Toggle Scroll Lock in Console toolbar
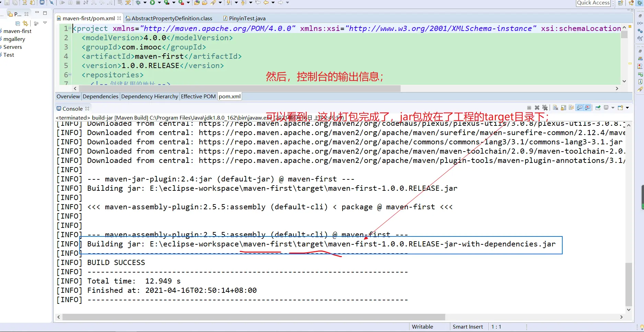Image resolution: width=644 pixels, height=332 pixels. 563,108
